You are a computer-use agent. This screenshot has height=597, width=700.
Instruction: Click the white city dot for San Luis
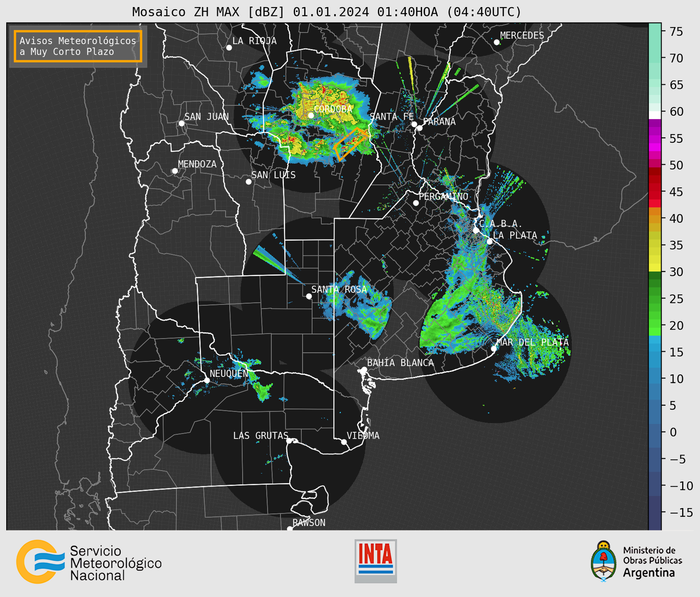tap(249, 182)
